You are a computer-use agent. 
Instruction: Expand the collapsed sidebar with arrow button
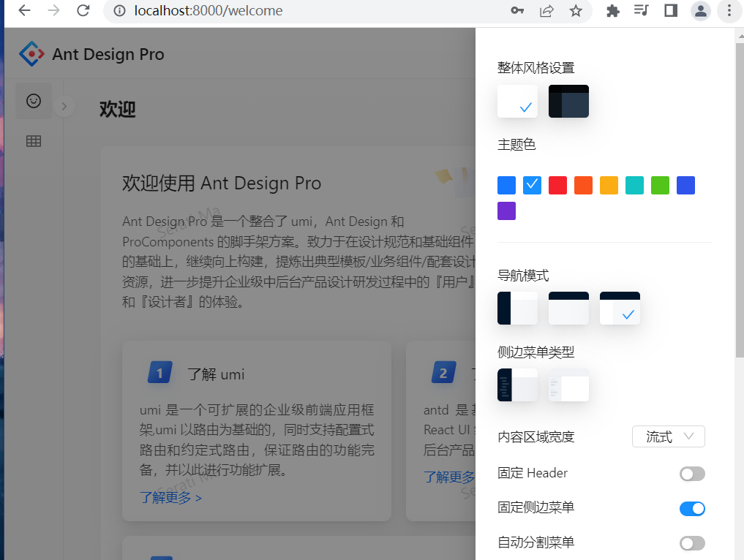tap(64, 107)
